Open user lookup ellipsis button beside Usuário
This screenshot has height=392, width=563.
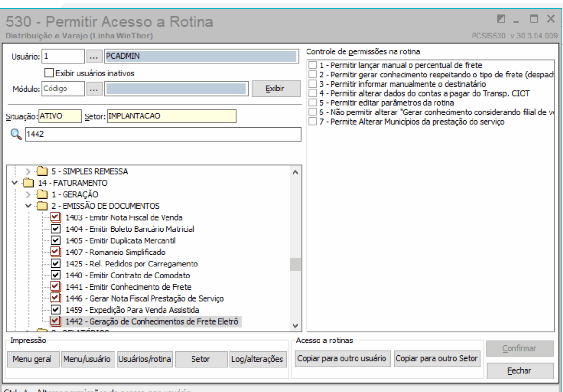[x=94, y=56]
